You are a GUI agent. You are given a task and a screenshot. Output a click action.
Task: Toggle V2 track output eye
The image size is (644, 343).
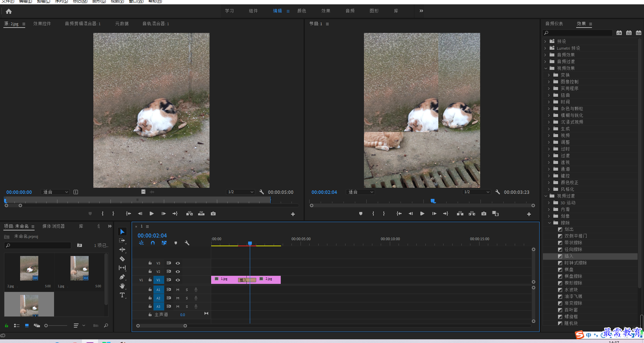click(x=178, y=272)
